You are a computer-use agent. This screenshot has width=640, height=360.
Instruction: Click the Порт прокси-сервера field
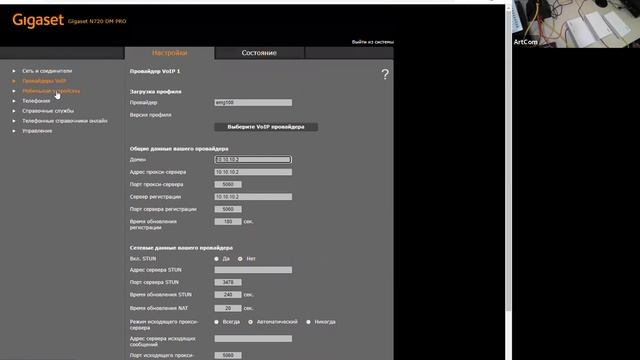coord(228,184)
